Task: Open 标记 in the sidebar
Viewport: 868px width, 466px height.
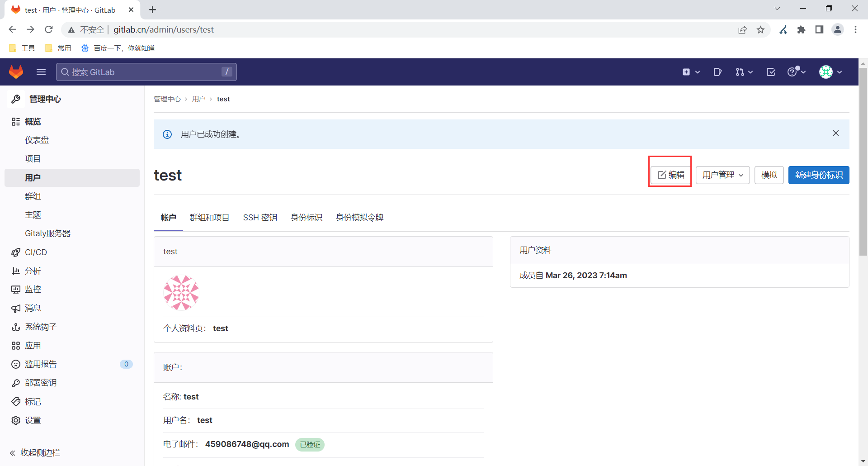Action: pyautogui.click(x=72, y=402)
